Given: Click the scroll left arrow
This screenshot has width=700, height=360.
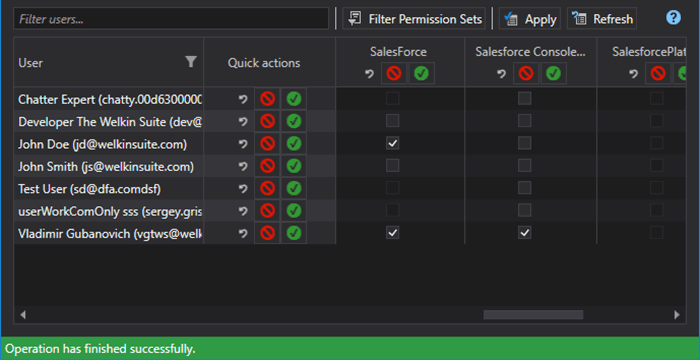Looking at the screenshot, I should click(23, 315).
